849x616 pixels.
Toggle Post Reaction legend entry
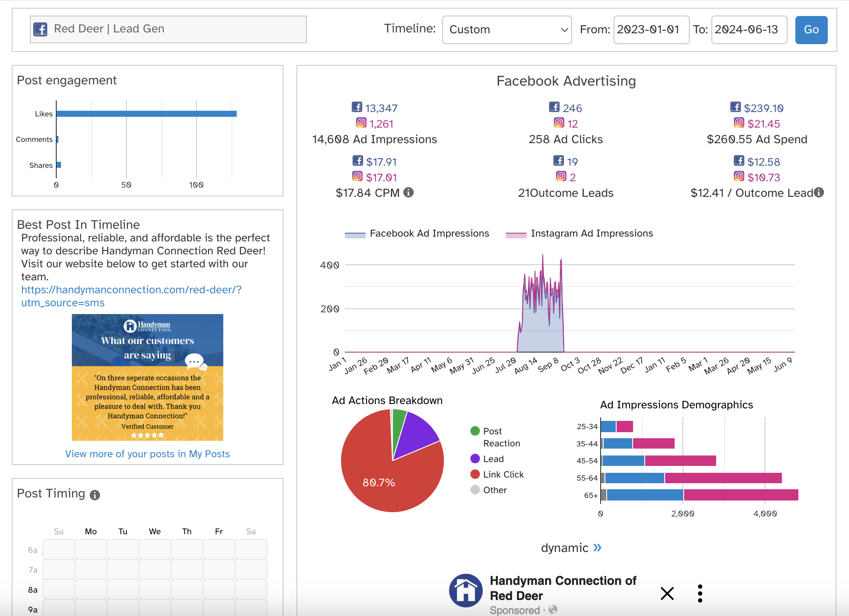pos(495,437)
